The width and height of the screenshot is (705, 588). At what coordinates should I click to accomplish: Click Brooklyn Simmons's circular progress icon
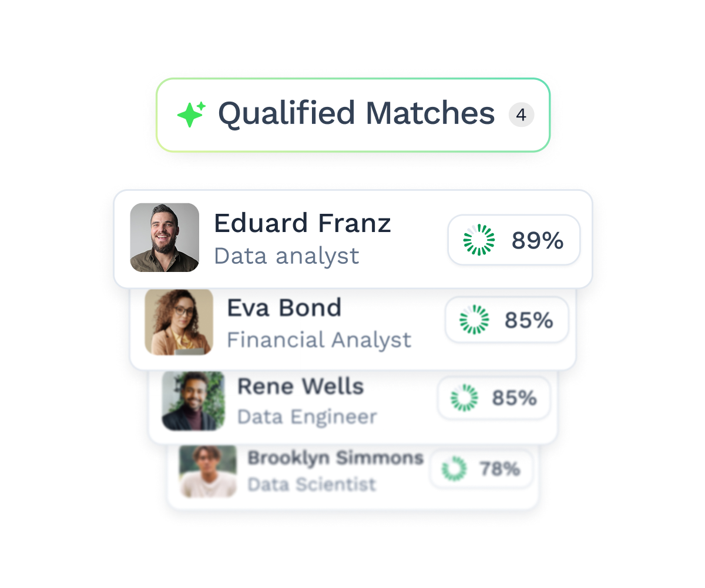coord(454,469)
